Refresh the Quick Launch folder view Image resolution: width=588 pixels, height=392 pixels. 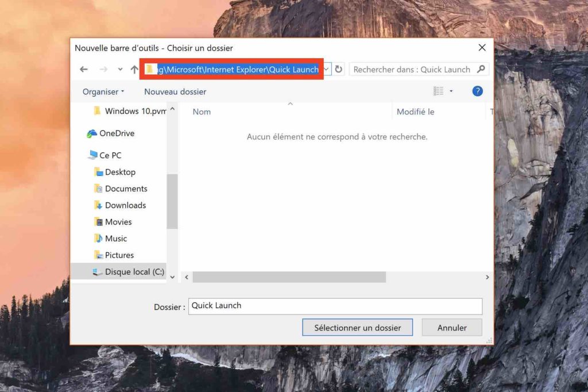tap(339, 70)
